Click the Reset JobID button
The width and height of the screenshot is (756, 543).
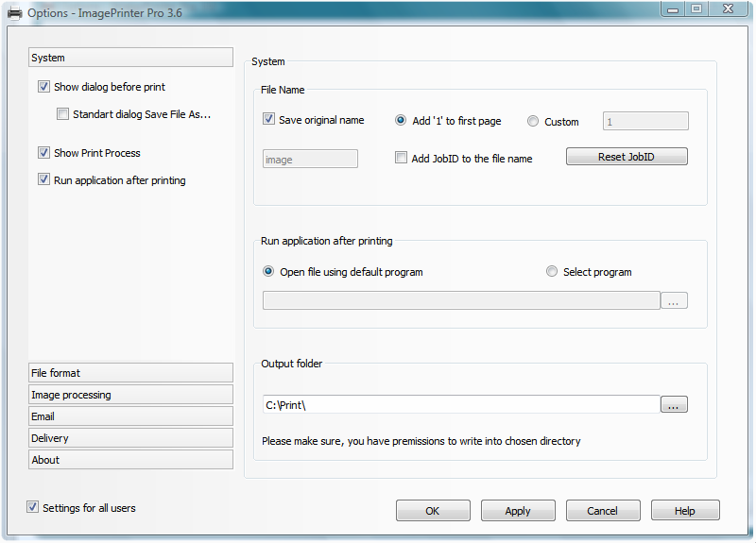pyautogui.click(x=627, y=157)
